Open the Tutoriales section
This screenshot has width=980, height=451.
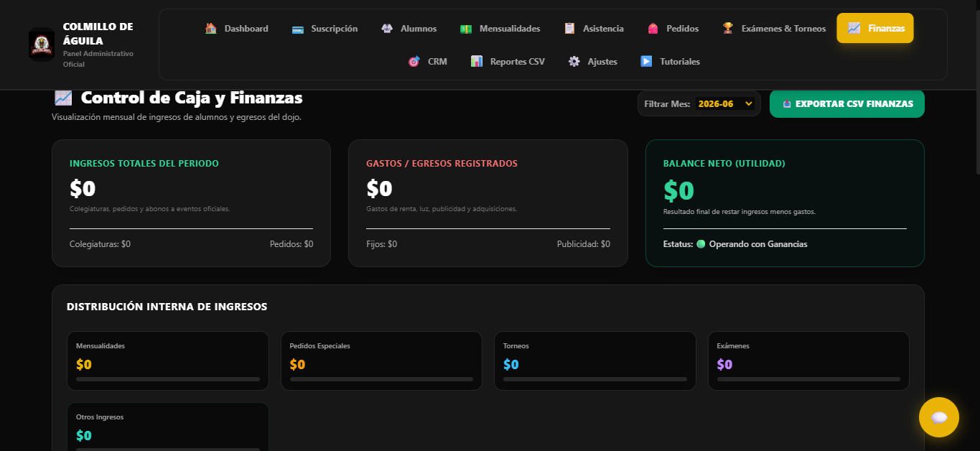670,62
